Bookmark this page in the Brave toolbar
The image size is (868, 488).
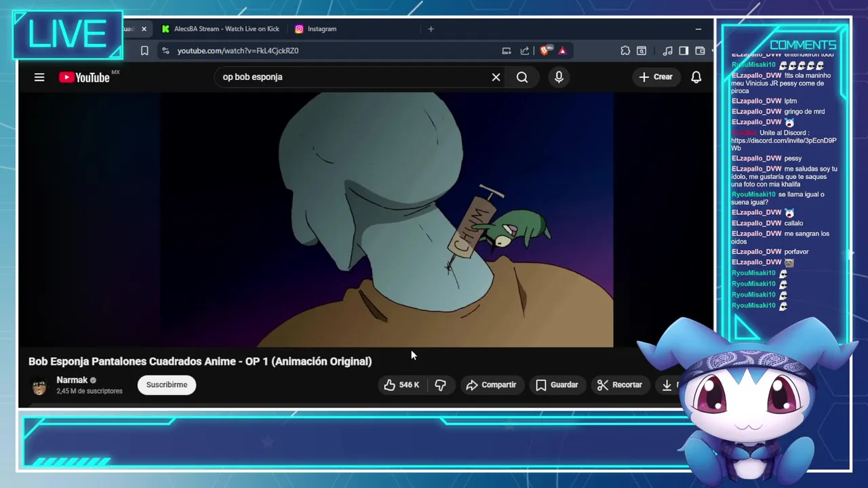(144, 51)
